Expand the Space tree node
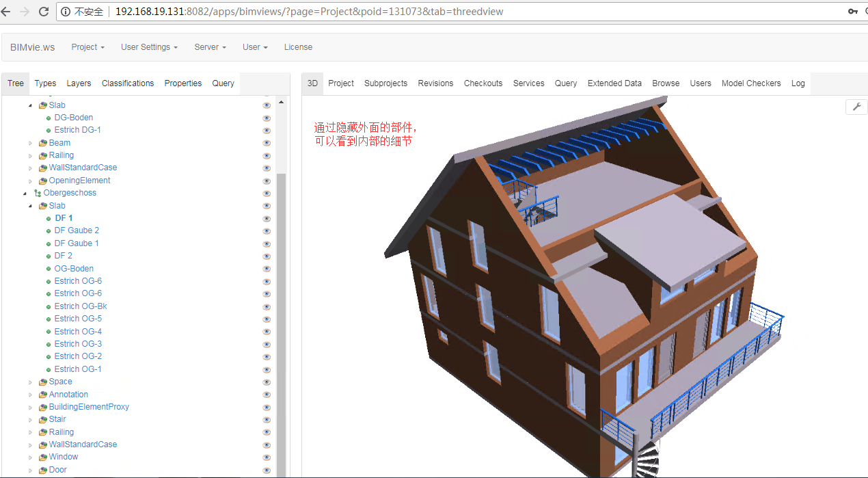 (x=30, y=382)
